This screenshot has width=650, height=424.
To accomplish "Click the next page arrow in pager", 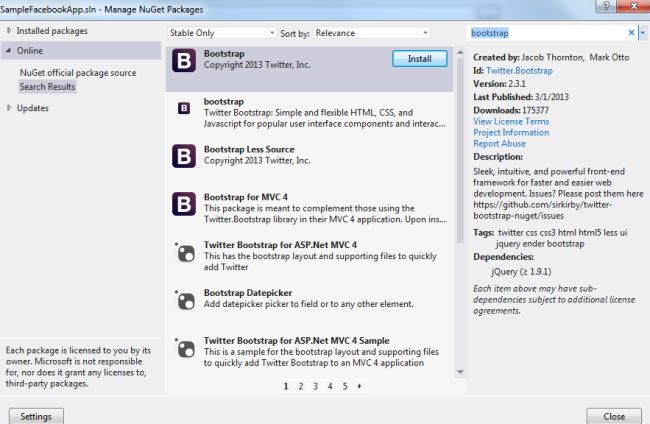I will (359, 386).
